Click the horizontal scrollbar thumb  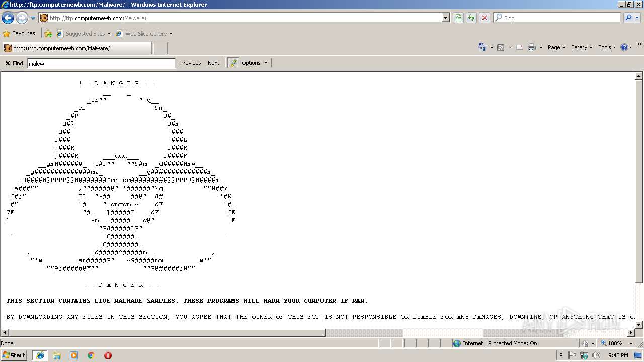click(167, 333)
